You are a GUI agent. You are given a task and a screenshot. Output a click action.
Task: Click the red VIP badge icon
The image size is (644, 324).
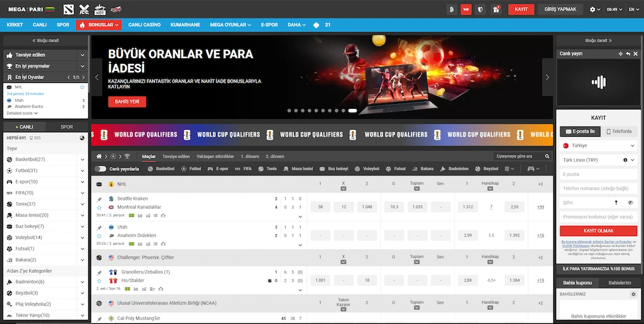[x=466, y=9]
